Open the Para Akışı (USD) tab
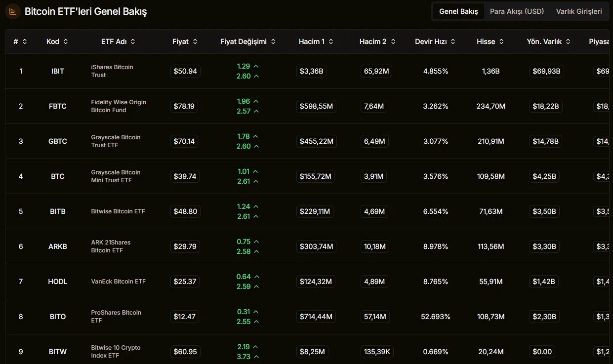This screenshot has height=364, width=613. pos(517,11)
